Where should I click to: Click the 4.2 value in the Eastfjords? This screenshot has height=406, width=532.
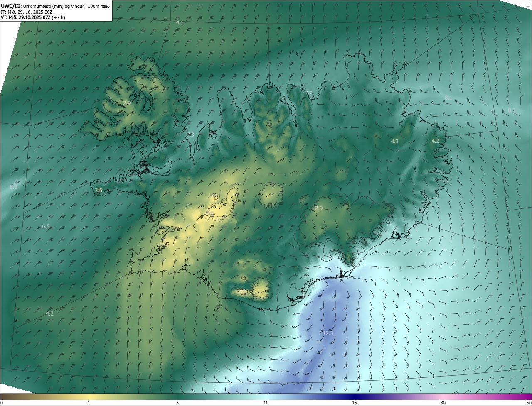(435, 141)
